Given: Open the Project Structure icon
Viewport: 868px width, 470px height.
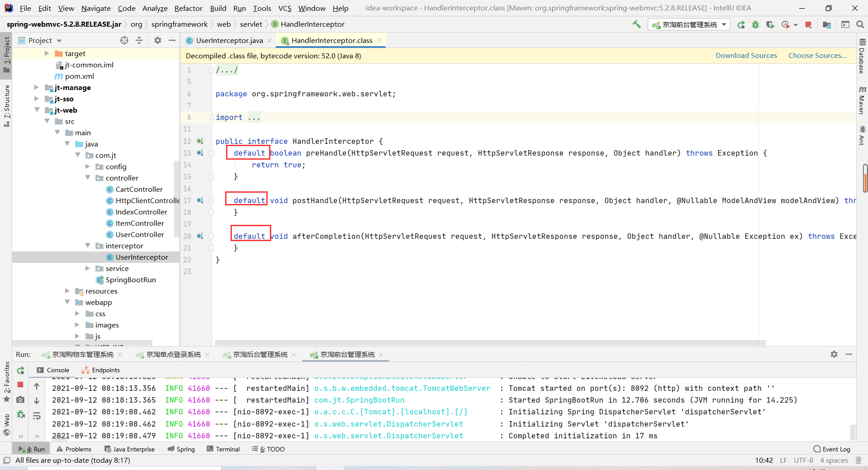Looking at the screenshot, I should (827, 24).
